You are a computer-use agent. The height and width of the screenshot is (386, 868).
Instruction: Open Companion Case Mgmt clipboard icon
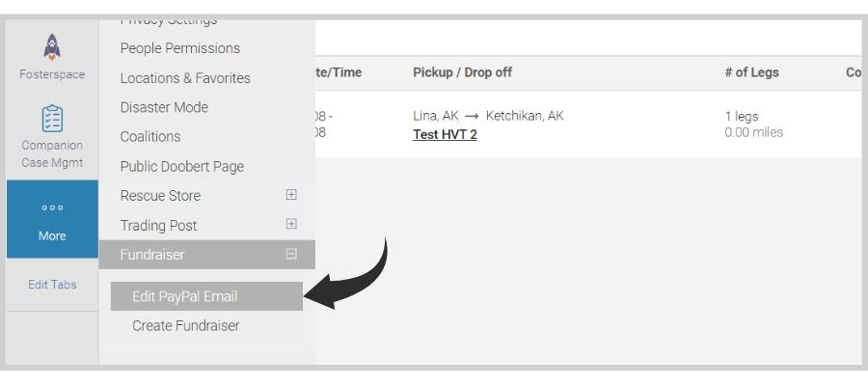click(x=52, y=119)
